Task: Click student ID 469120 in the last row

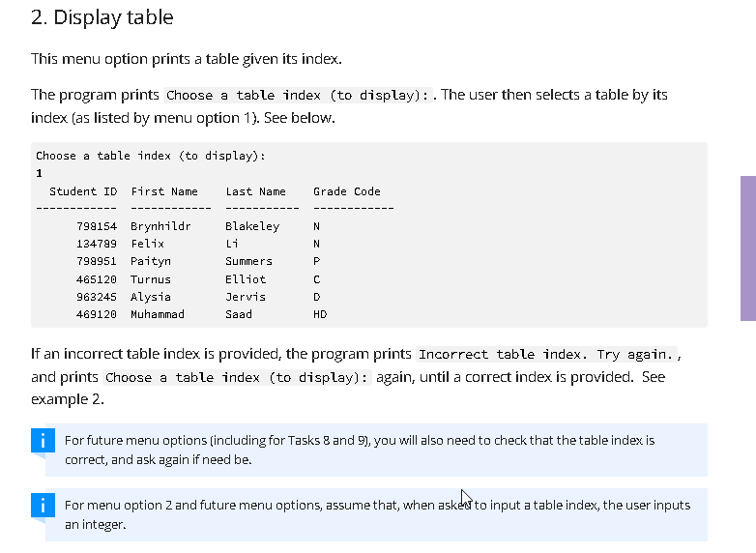Action: point(97,314)
